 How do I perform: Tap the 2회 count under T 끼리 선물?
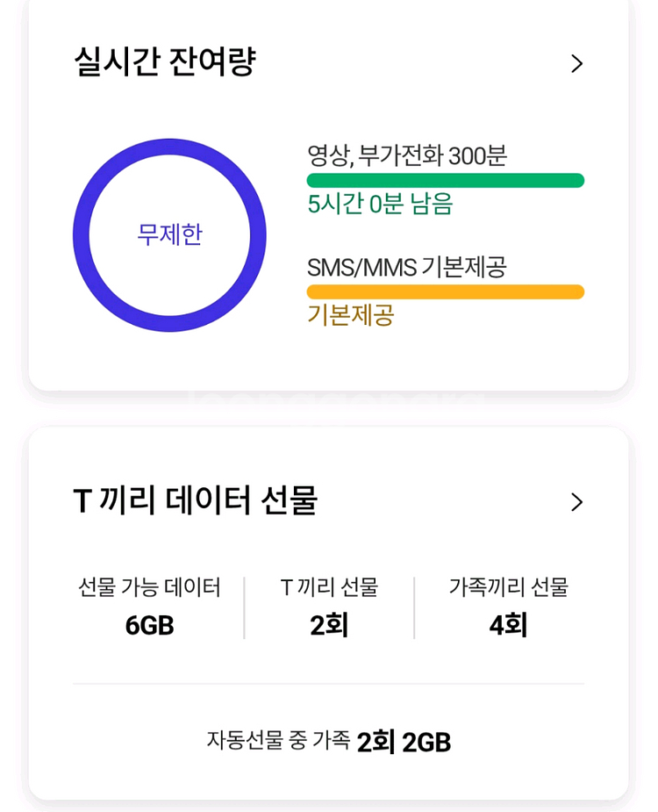click(329, 626)
